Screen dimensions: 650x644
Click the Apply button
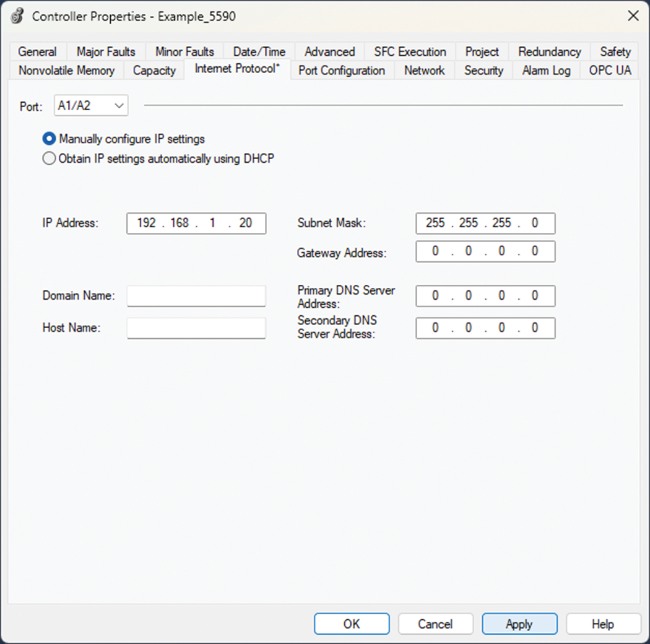519,624
